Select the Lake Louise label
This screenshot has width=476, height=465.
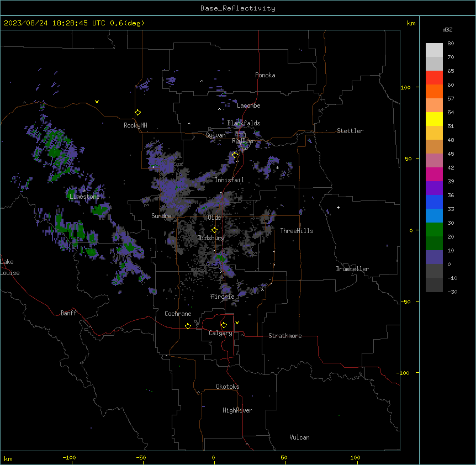[x=10, y=267]
